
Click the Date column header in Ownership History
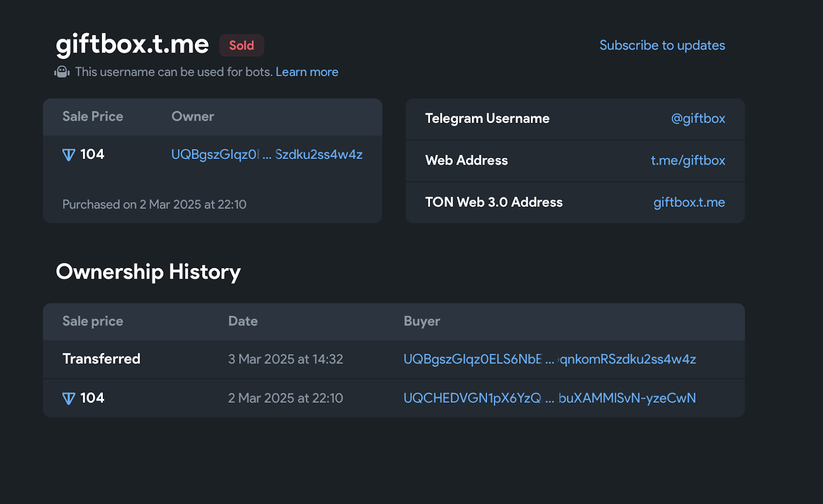coord(243,321)
